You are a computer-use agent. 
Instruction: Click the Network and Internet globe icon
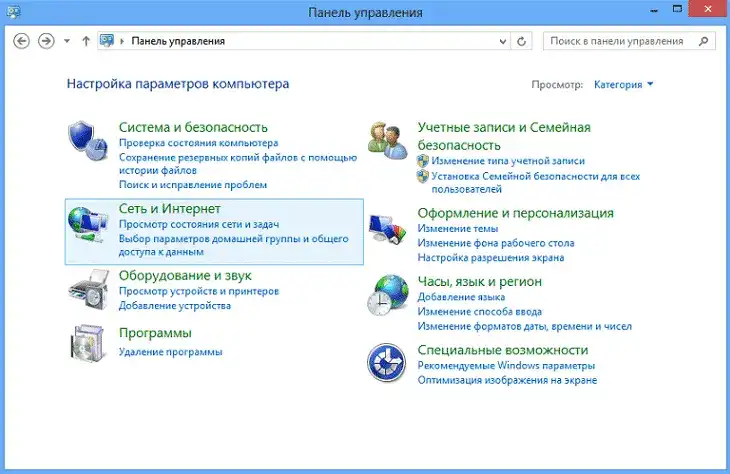88,225
